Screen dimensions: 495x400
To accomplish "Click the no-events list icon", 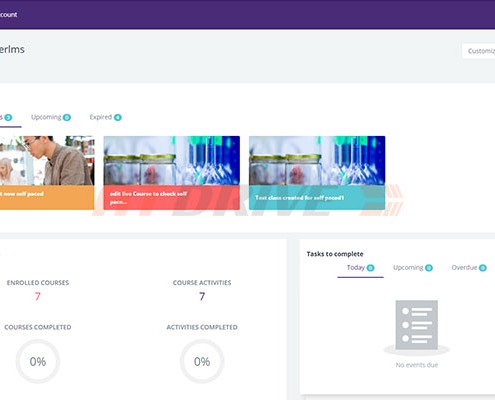I will point(417,327).
